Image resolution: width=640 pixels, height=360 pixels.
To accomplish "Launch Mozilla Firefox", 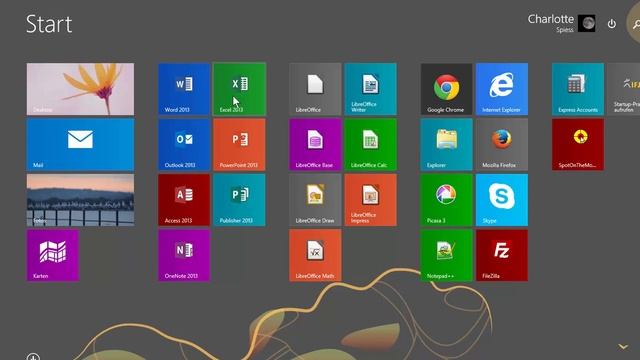I will coord(502,144).
